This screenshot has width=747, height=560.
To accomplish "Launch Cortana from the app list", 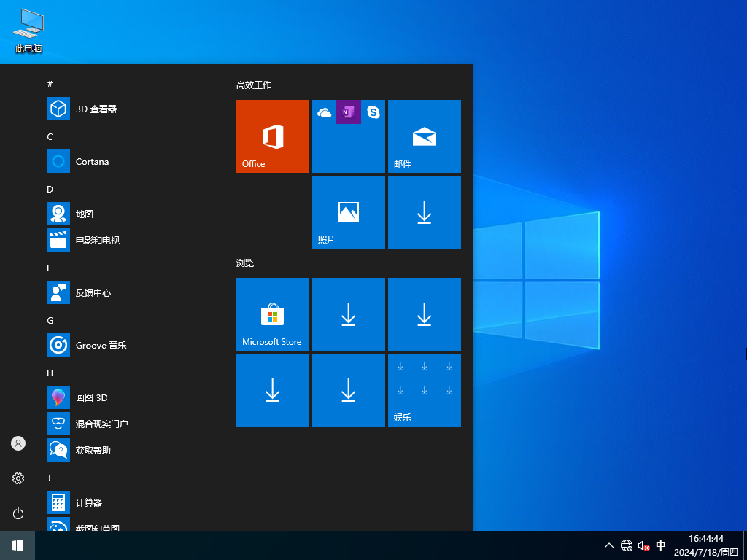I will (x=93, y=161).
